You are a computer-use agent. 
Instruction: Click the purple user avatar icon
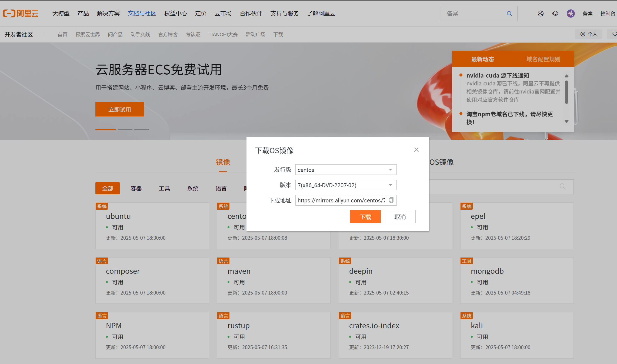coord(571,14)
